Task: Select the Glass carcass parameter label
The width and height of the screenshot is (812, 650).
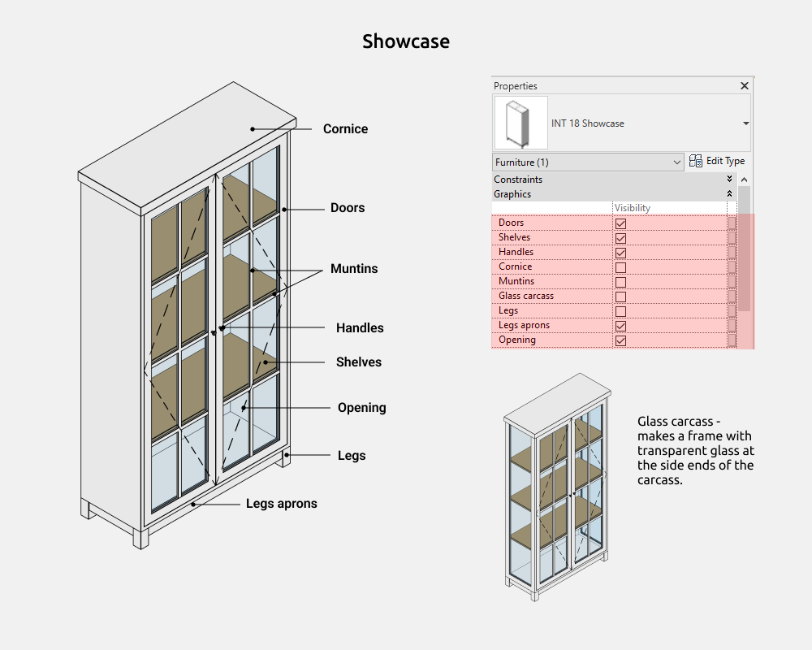Action: tap(526, 296)
